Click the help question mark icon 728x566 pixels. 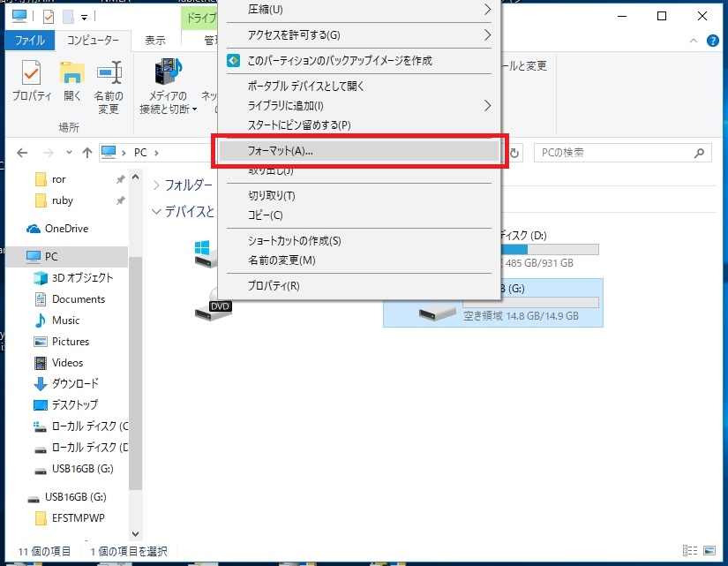[x=713, y=41]
